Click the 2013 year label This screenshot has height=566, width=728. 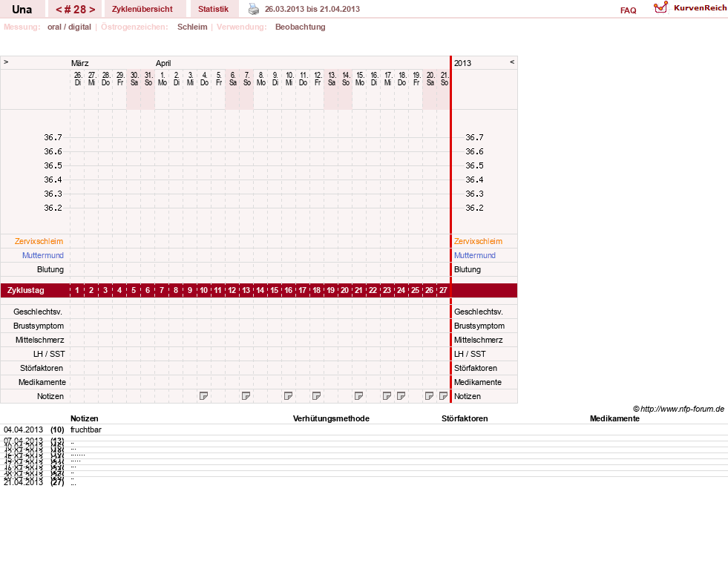[462, 63]
